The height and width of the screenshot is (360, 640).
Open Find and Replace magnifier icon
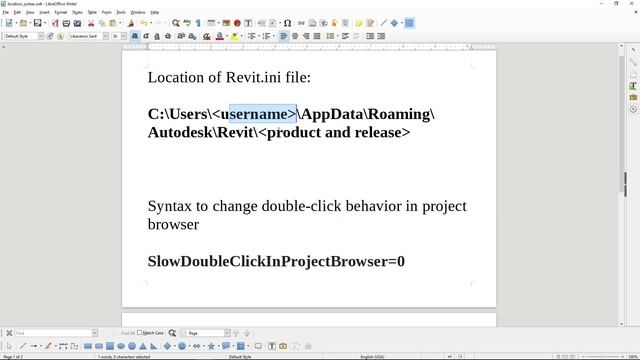pyautogui.click(x=176, y=23)
